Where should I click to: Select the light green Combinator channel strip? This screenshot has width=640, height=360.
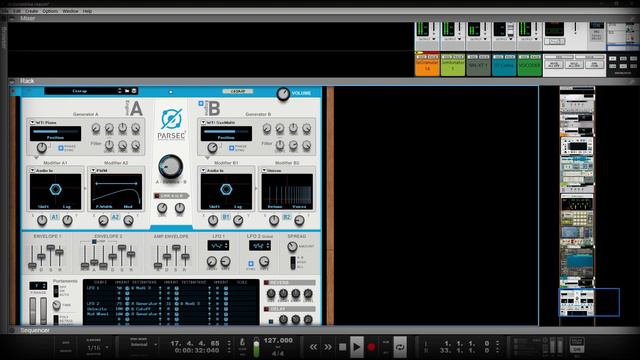coord(453,65)
